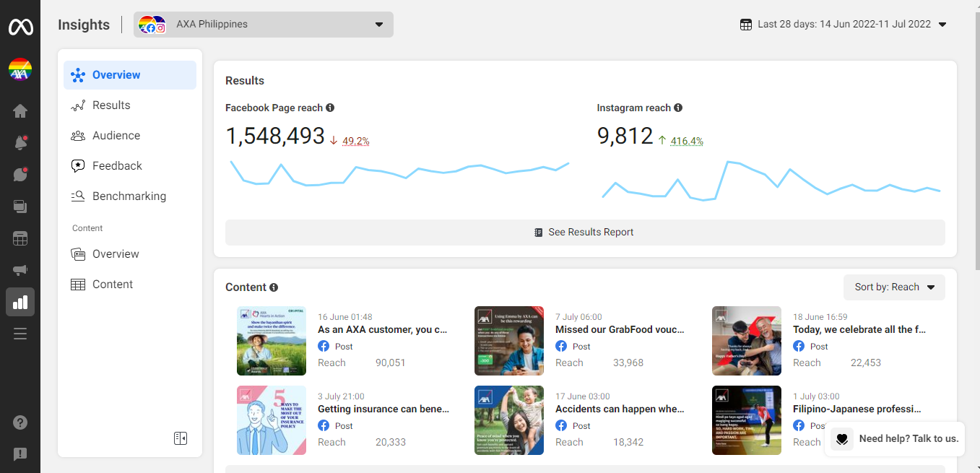980x473 pixels.
Task: Open post 'Filipino-Japanese professi...'
Action: coord(857,409)
